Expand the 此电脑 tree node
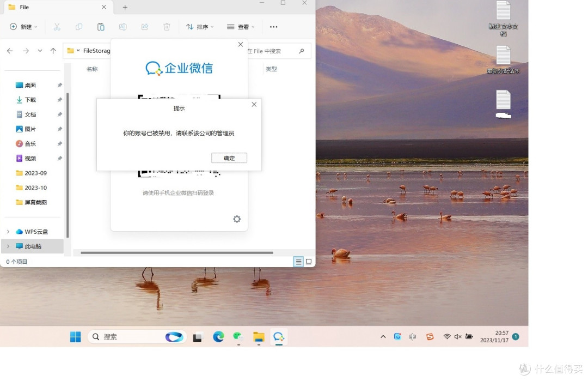Screen dimensions: 588x381 8,246
